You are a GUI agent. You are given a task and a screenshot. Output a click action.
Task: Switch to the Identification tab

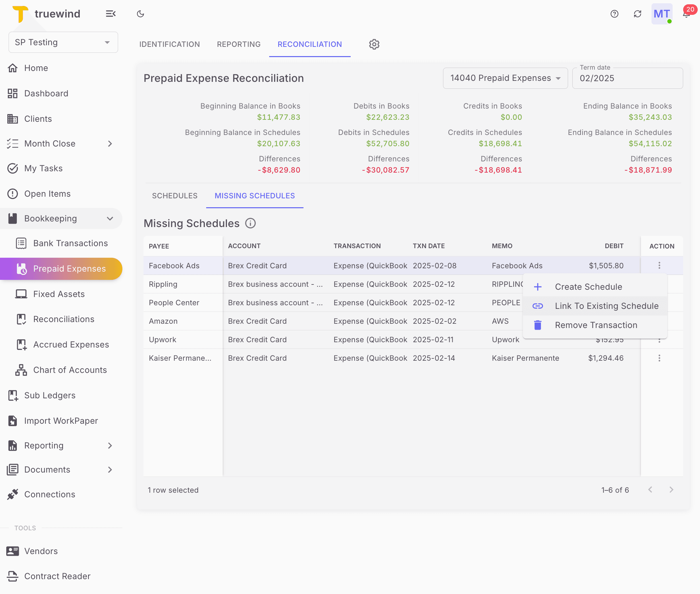tap(169, 44)
